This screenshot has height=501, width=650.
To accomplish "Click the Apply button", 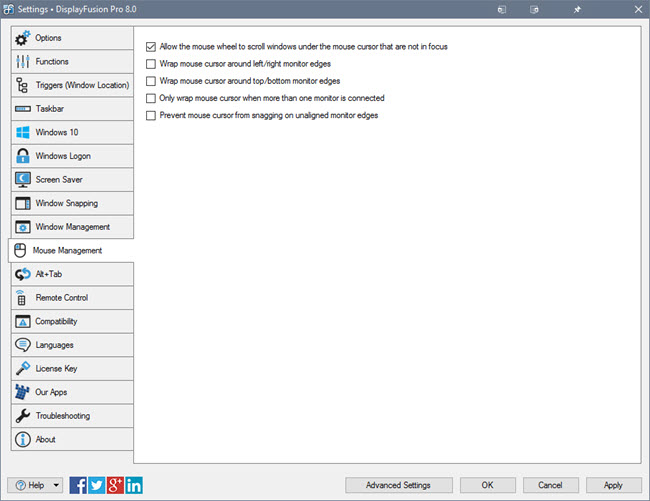I will 614,485.
